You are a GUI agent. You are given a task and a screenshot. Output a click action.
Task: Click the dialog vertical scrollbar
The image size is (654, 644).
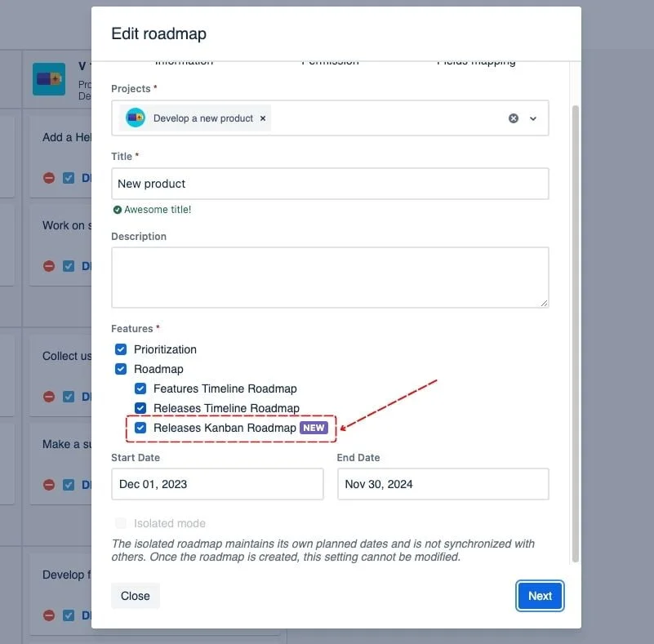(x=576, y=334)
